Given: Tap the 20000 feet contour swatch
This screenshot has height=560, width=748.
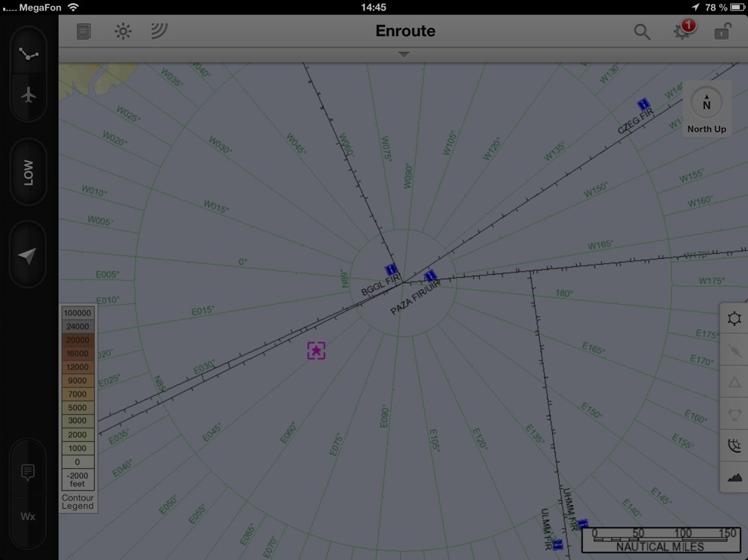Looking at the screenshot, I should [x=78, y=340].
